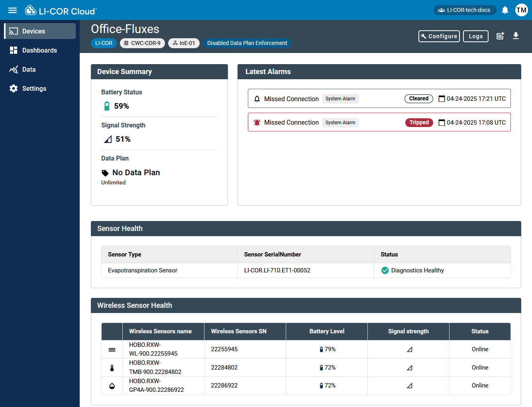Navigate to Data section
The height and width of the screenshot is (407, 532).
(29, 69)
